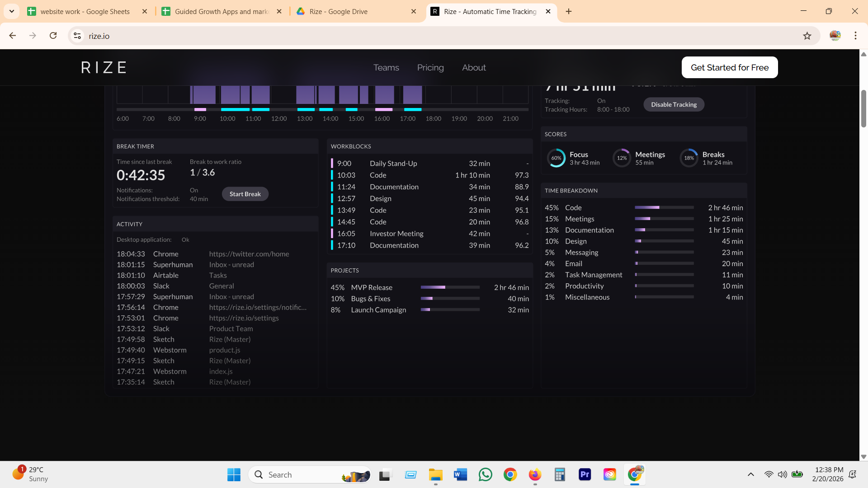Click the scrollbar down arrow
Viewport: 868px width, 488px height.
(x=863, y=457)
